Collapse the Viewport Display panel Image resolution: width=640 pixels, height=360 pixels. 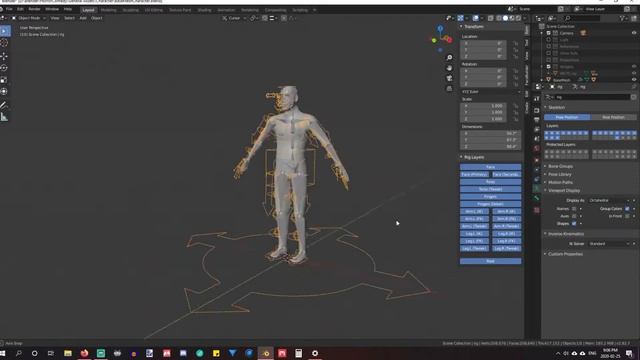(x=563, y=191)
